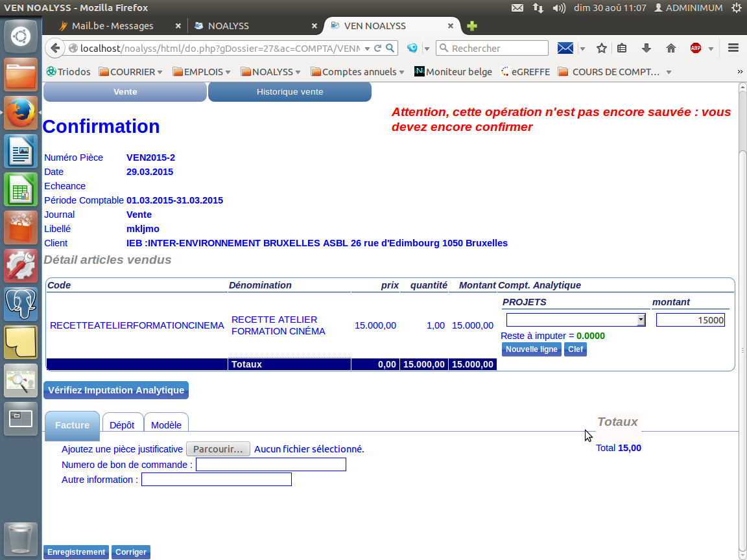Click the Firefox back arrow button
Screen dimensions: 747x560
click(56, 48)
